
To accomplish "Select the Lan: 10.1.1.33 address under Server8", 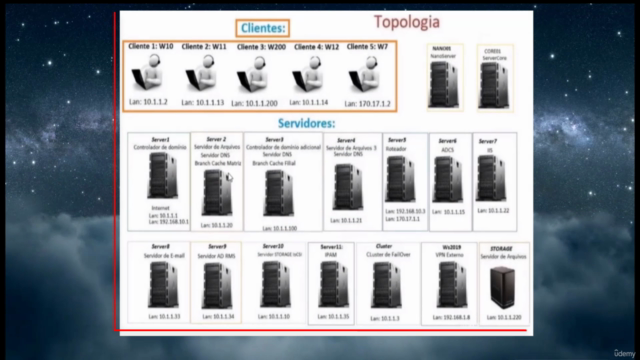I will [164, 316].
